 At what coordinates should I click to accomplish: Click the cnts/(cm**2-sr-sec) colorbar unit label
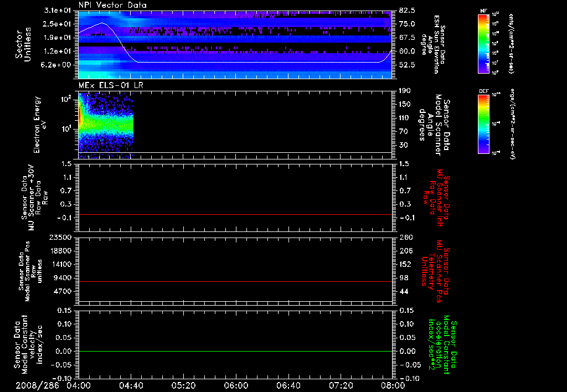[511, 44]
